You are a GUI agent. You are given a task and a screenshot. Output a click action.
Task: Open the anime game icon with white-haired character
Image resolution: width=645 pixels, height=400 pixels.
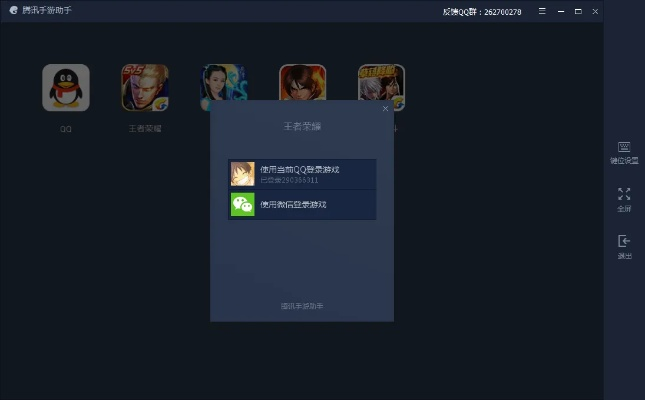point(381,82)
